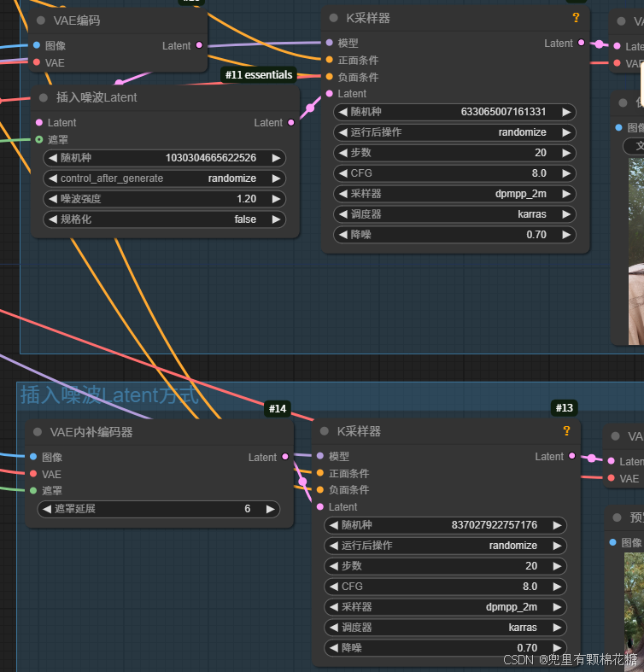Collapse the VAE内补编码器 node via its dot
This screenshot has width=644, height=672.
click(x=38, y=432)
